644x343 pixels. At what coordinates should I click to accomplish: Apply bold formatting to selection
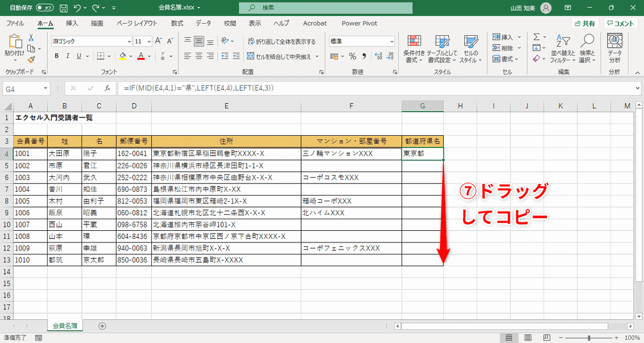click(56, 55)
